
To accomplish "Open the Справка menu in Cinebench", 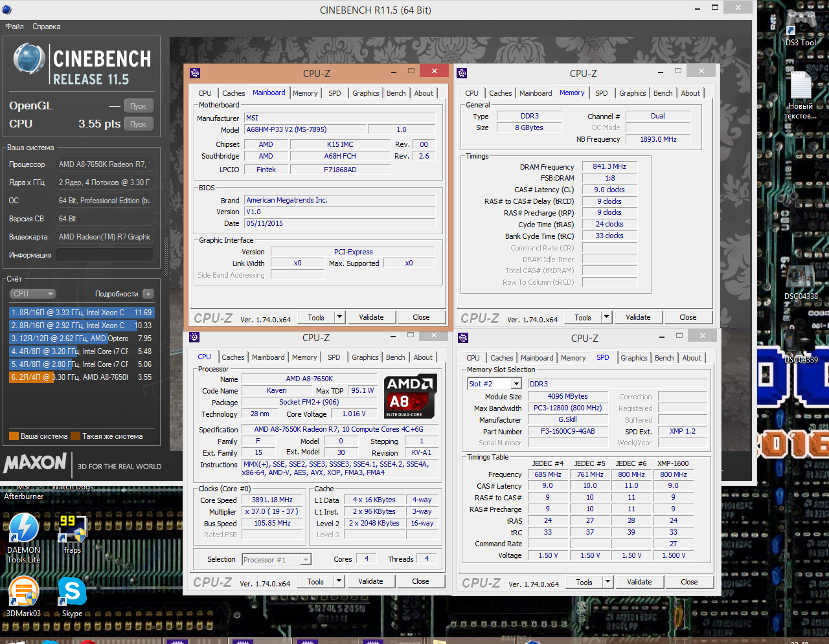I will [x=47, y=27].
